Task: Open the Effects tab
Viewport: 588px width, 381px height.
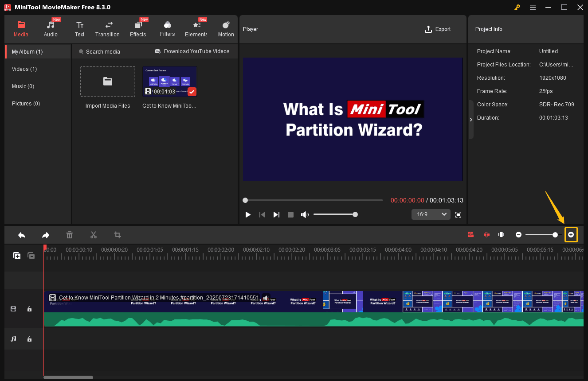Action: pos(138,29)
